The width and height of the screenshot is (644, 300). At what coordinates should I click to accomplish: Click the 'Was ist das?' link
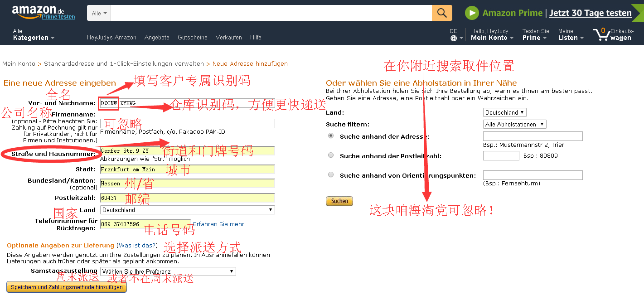click(x=137, y=246)
